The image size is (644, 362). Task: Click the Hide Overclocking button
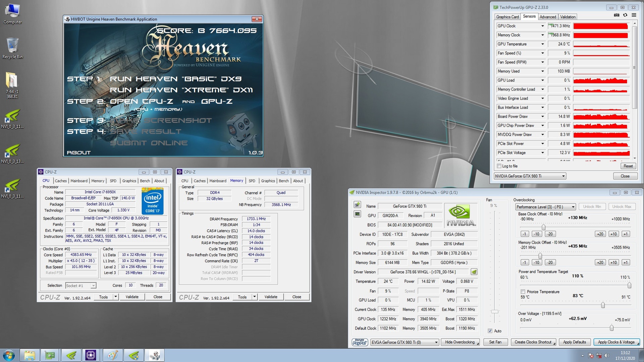(460, 342)
